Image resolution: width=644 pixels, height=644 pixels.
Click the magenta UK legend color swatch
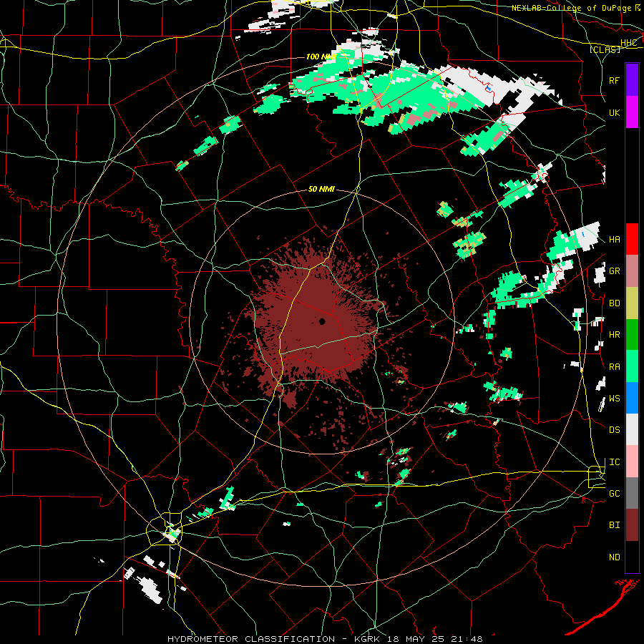632,112
